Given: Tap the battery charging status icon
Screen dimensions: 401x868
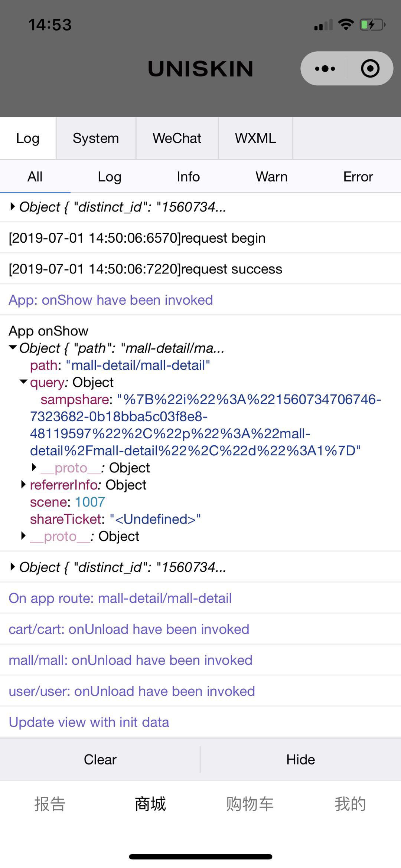Looking at the screenshot, I should click(x=372, y=25).
